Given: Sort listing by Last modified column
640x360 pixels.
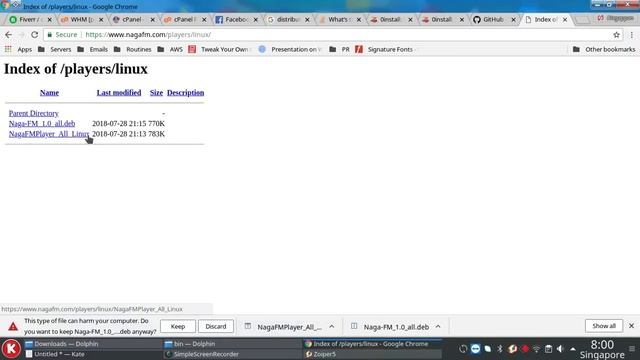Looking at the screenshot, I should pos(119,93).
